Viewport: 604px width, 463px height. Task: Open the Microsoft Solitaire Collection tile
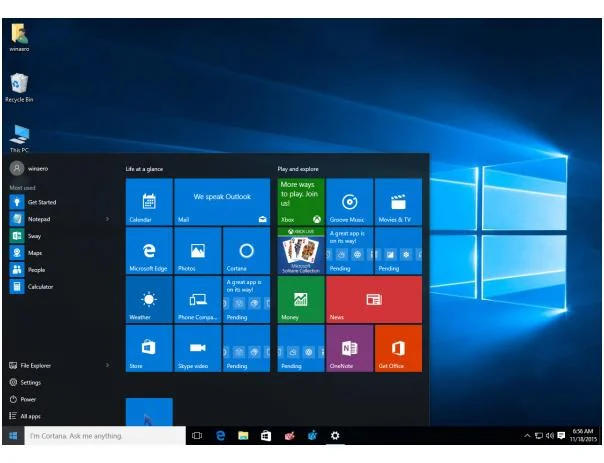click(x=301, y=250)
